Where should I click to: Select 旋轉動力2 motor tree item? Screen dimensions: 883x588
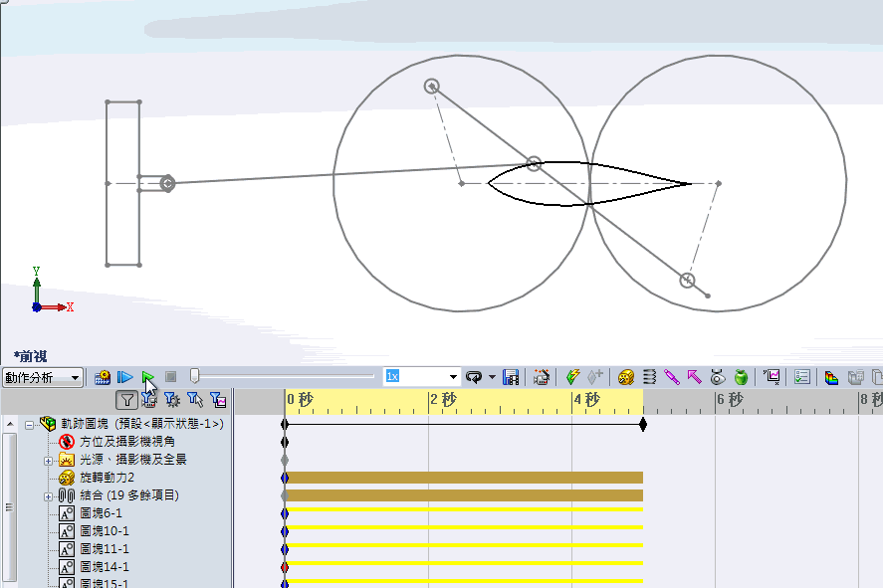(107, 478)
